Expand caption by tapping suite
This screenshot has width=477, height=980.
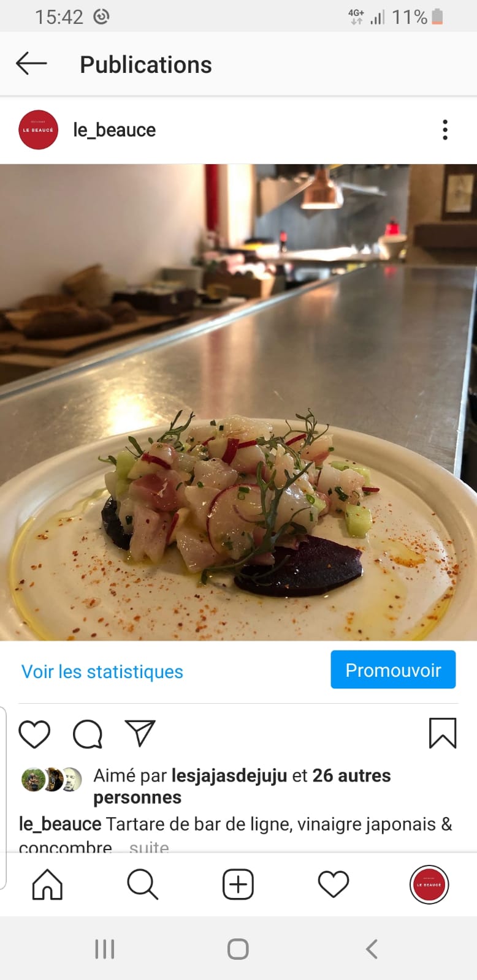tap(149, 848)
